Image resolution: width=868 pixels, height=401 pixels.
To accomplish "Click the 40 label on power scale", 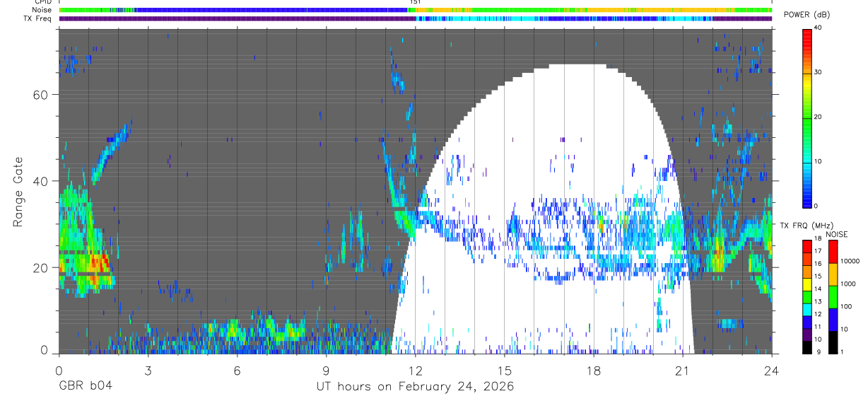I will (819, 28).
